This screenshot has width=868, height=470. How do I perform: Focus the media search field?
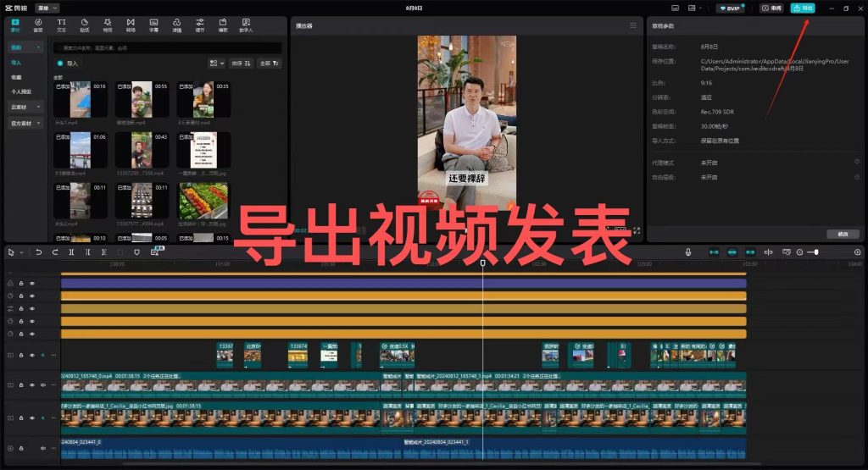(x=168, y=48)
